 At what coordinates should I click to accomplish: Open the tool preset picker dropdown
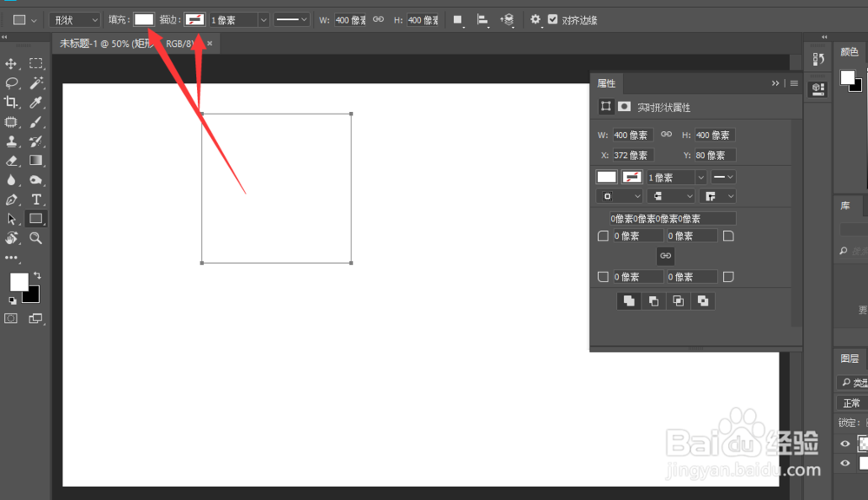pyautogui.click(x=24, y=20)
